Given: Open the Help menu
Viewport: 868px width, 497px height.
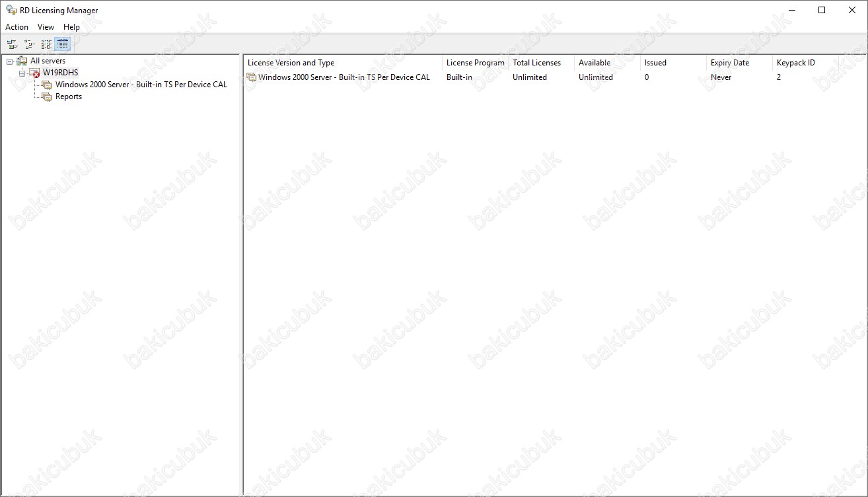Looking at the screenshot, I should point(72,27).
